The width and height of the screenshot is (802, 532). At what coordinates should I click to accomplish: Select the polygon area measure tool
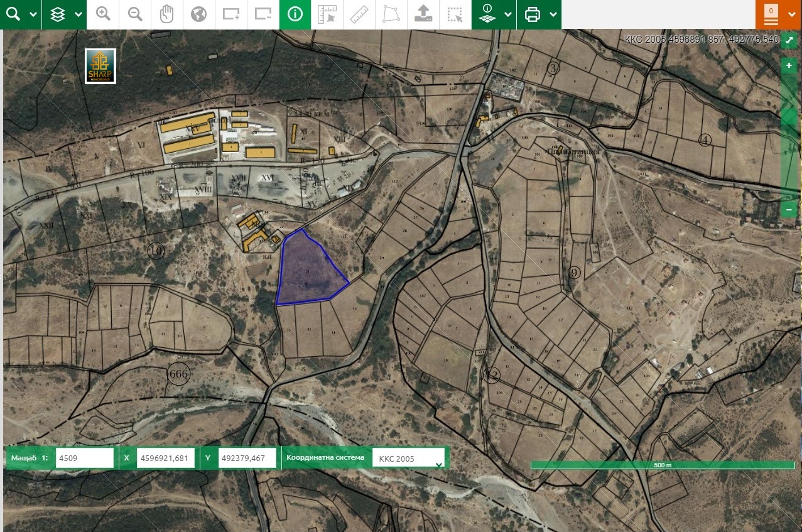[391, 14]
